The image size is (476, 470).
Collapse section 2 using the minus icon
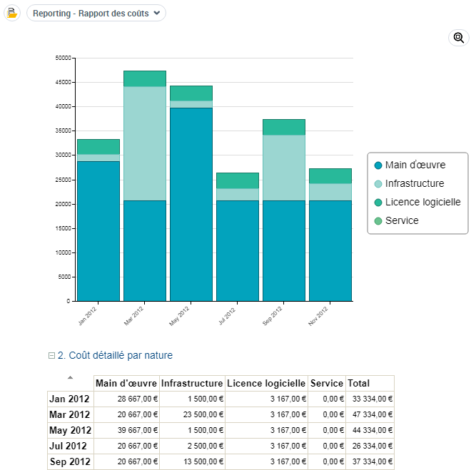(51, 355)
